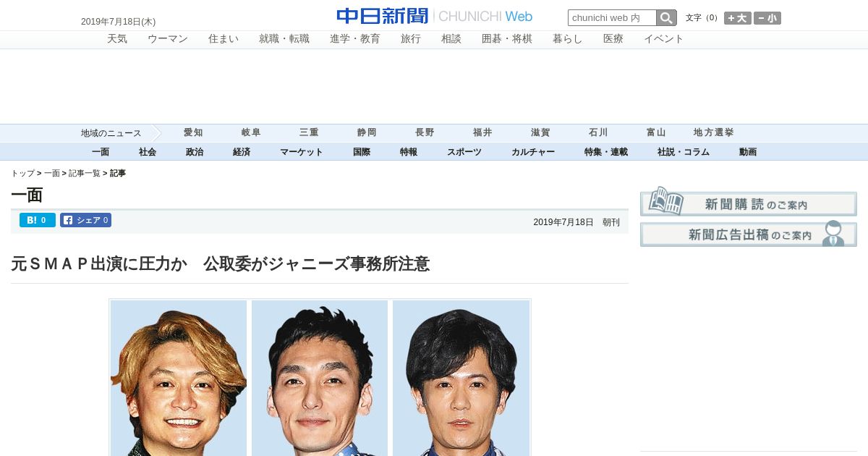The width and height of the screenshot is (868, 456).
Task: Select the 地方選挙 link
Action: [x=714, y=132]
